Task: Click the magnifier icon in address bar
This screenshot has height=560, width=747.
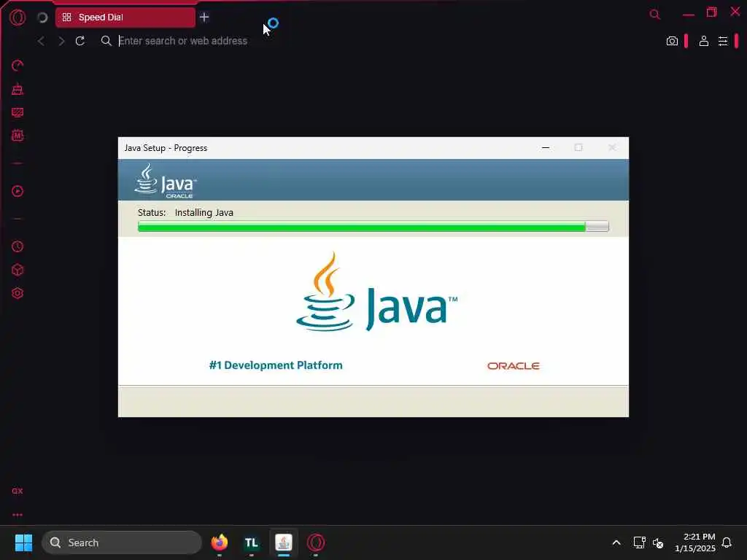Action: [x=106, y=41]
